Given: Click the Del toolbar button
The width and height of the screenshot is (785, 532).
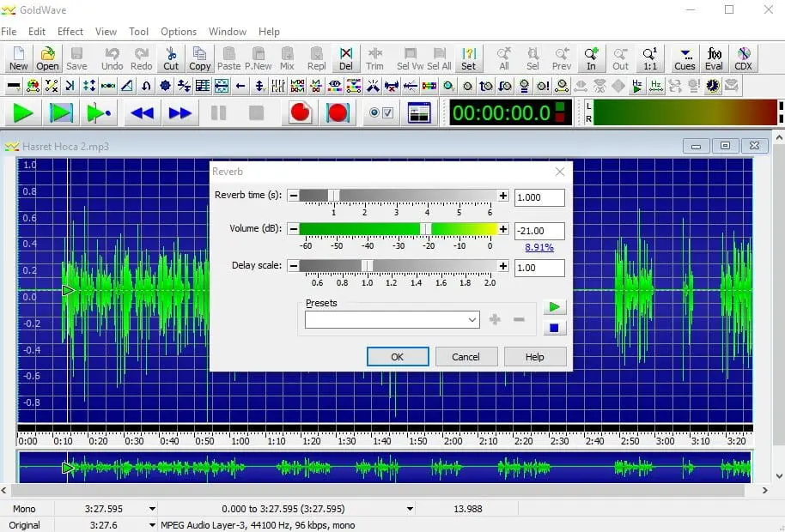Looking at the screenshot, I should point(345,58).
